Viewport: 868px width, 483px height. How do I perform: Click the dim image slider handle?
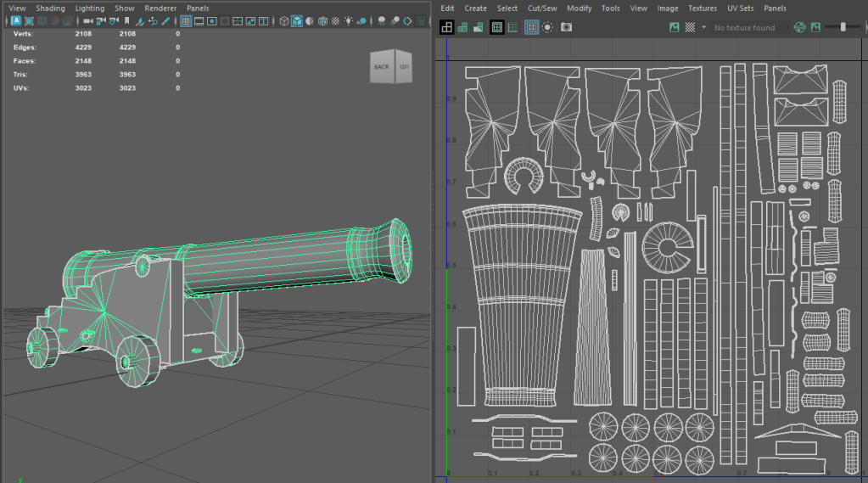pos(843,27)
